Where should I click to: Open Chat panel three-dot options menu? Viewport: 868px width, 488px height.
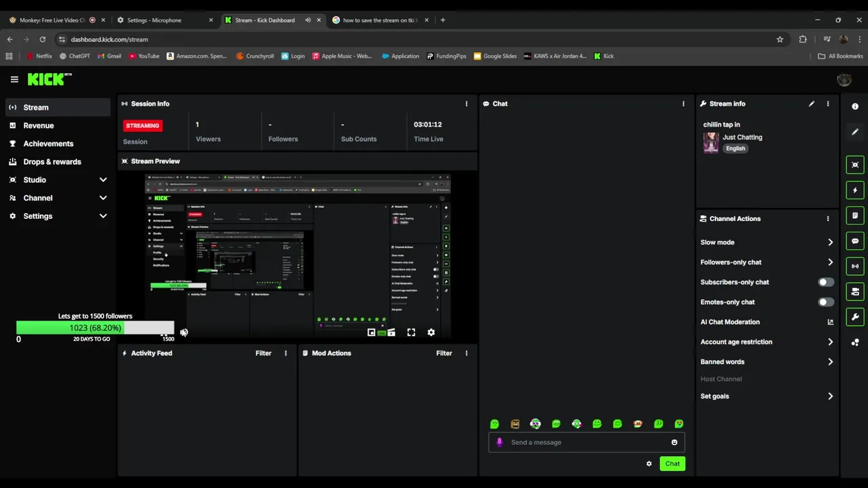683,104
